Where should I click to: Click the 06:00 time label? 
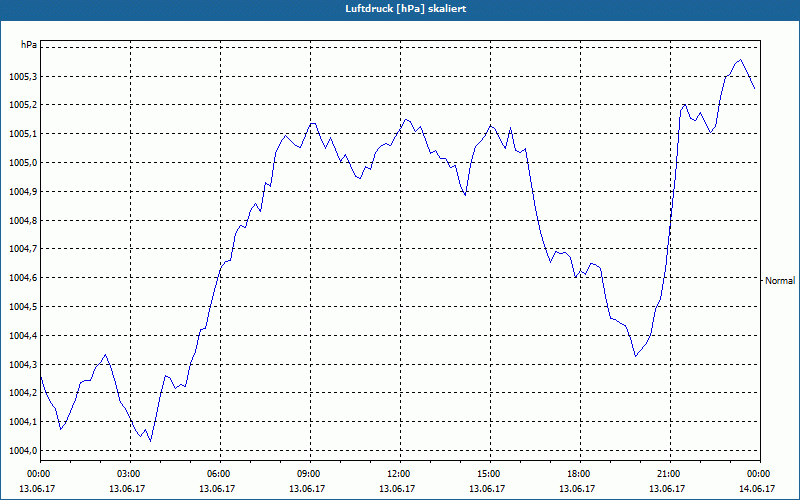point(220,474)
